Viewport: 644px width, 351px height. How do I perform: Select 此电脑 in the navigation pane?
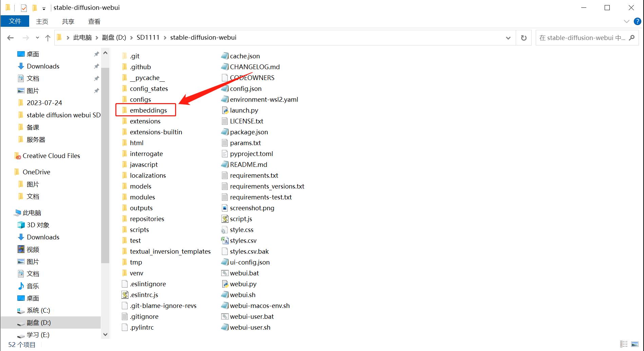[32, 213]
